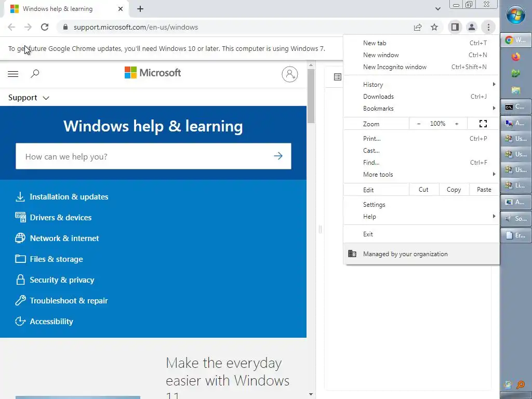
Task: Close the three-dot Chrome menu button
Action: tap(488, 27)
